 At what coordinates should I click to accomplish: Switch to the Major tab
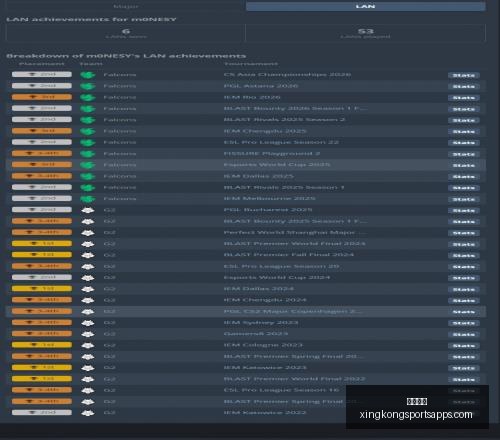point(126,6)
